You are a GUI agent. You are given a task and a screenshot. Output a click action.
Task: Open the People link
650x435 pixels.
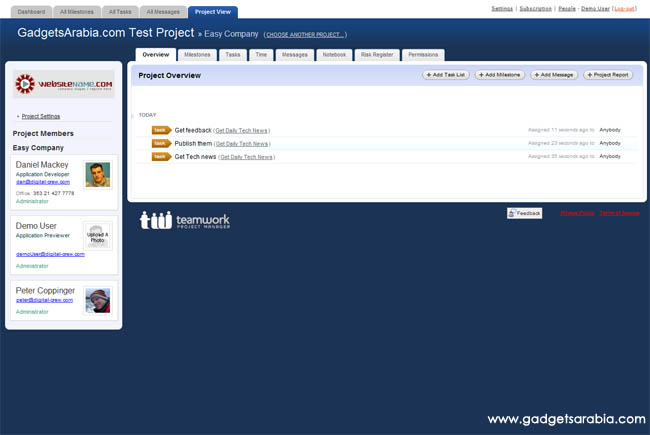pos(567,9)
